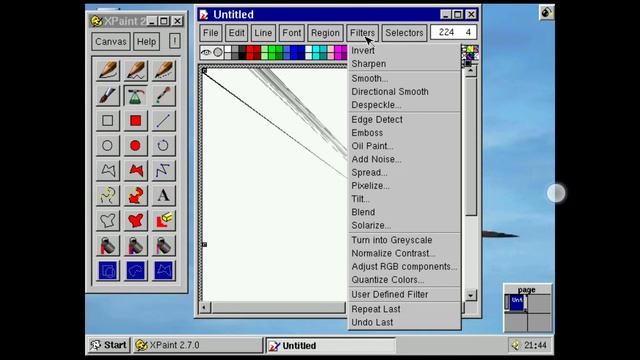Open the Edit menu
640x360 pixels.
[236, 33]
